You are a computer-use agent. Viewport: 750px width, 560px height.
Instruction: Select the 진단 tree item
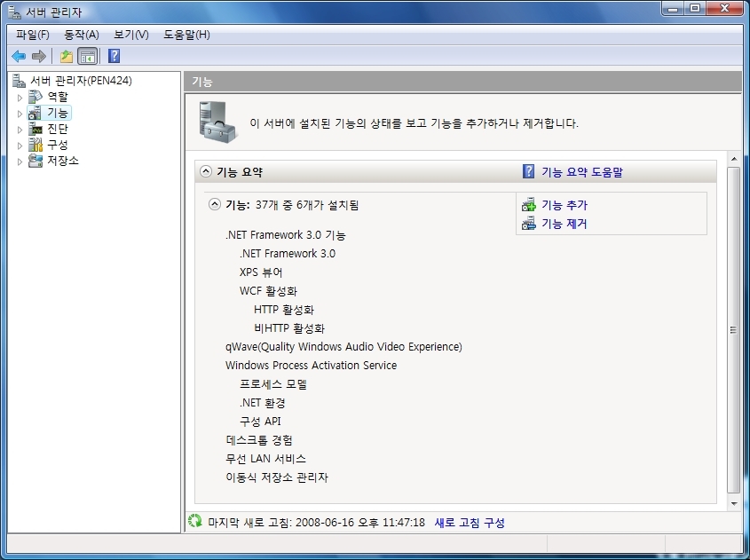58,129
